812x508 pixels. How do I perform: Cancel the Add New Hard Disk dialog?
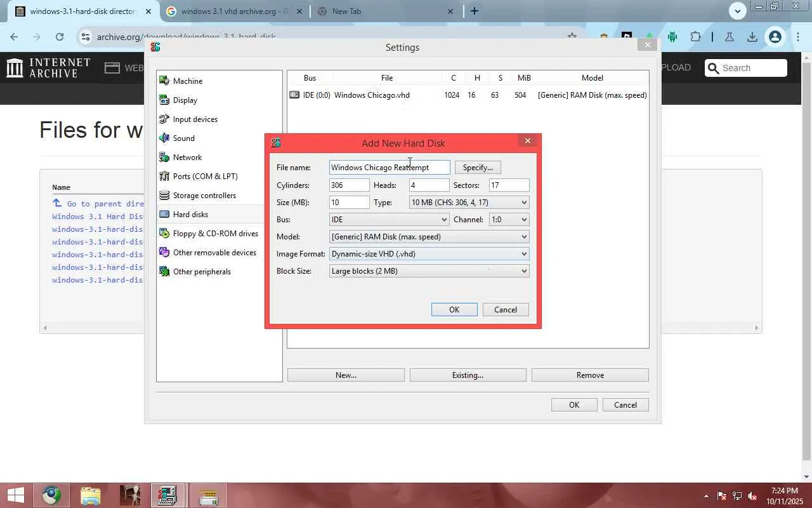[506, 309]
